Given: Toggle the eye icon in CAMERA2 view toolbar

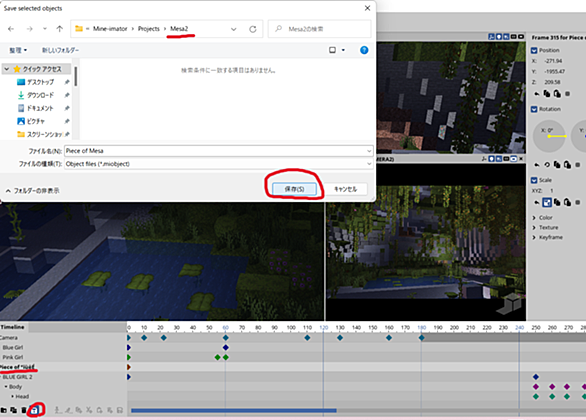Looking at the screenshot, I should [514, 159].
